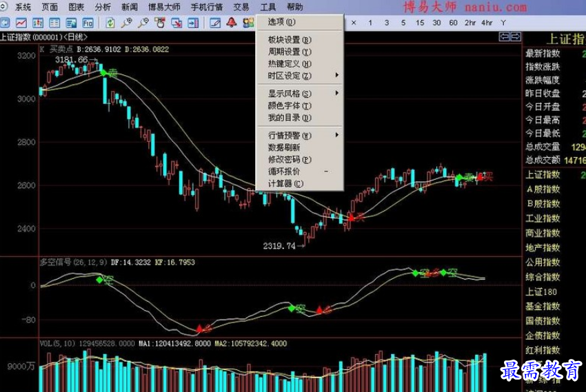586x392 pixels.
Task: Open the trend line chart icon
Action: pyautogui.click(x=21, y=23)
